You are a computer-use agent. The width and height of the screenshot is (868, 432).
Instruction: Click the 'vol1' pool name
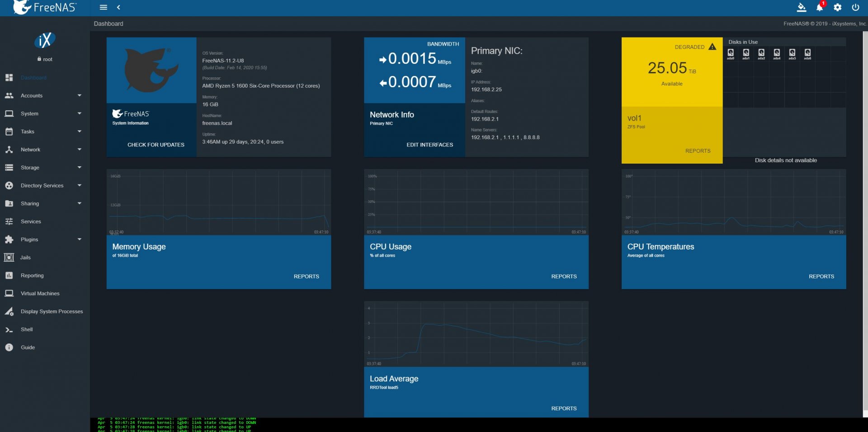click(x=634, y=118)
